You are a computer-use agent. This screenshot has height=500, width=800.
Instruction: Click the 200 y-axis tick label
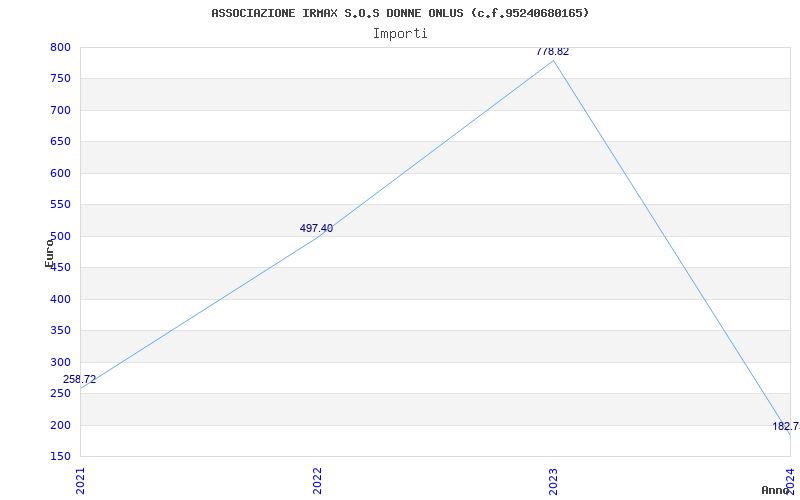tap(60, 425)
